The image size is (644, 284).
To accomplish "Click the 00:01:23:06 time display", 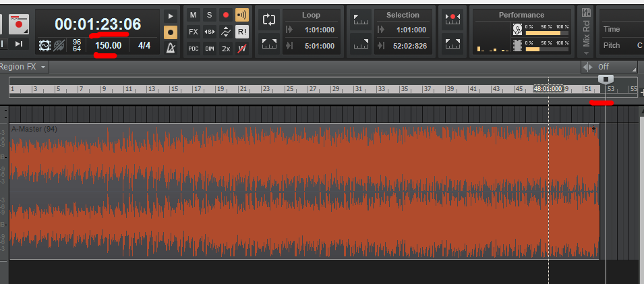I will [98, 24].
